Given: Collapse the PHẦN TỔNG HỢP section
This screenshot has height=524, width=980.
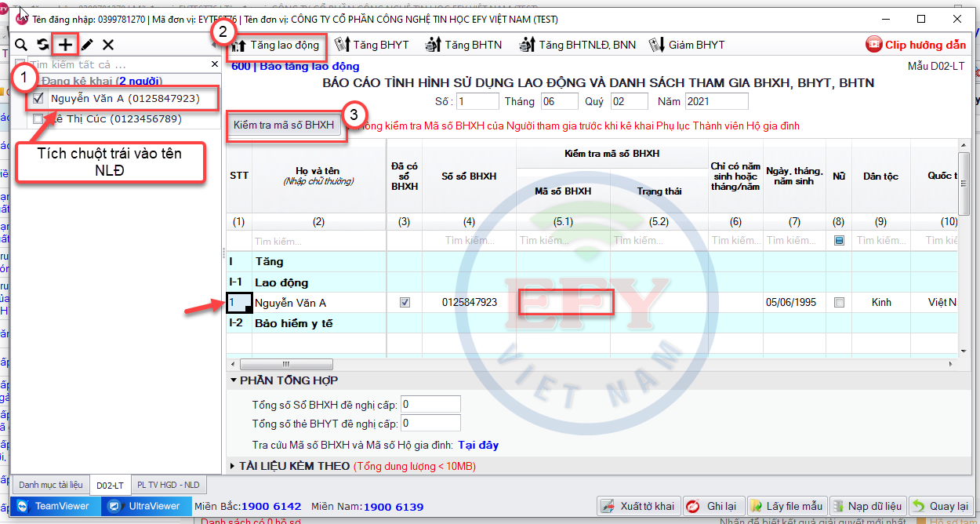Looking at the screenshot, I should coord(234,380).
